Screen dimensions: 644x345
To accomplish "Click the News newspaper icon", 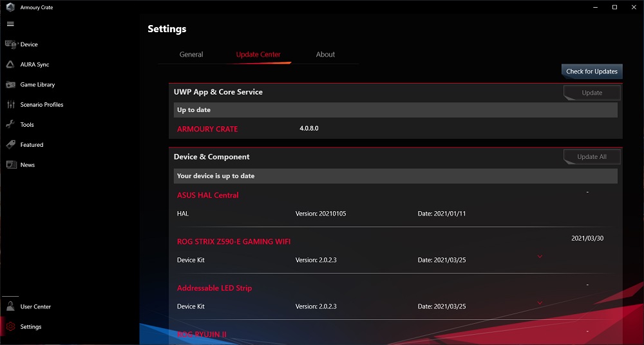I will pyautogui.click(x=11, y=165).
